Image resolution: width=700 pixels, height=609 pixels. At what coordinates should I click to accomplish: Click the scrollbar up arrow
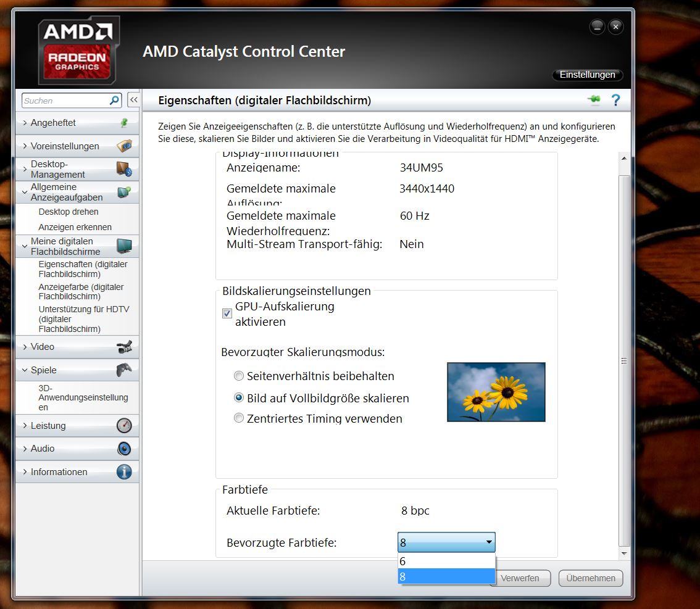coord(624,158)
